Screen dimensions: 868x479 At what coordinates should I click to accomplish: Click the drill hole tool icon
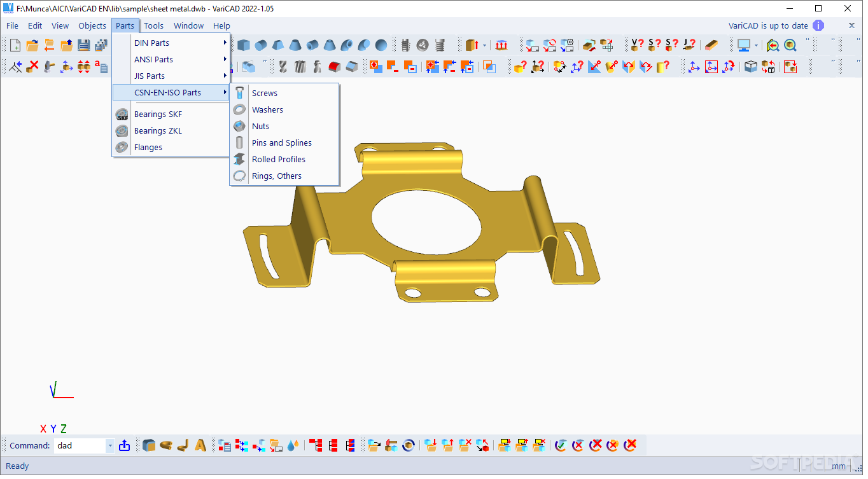tap(283, 66)
